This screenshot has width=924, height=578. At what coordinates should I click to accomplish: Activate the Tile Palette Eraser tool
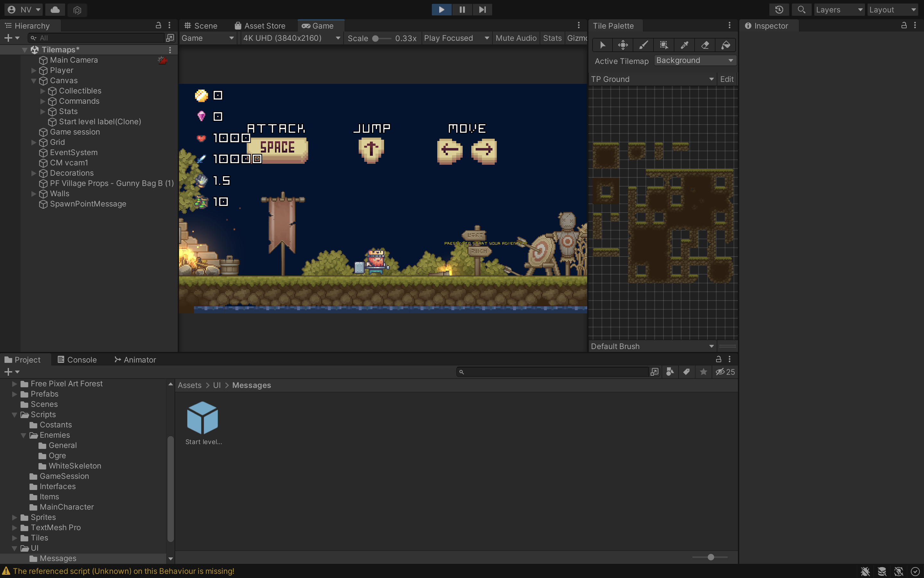pyautogui.click(x=705, y=45)
